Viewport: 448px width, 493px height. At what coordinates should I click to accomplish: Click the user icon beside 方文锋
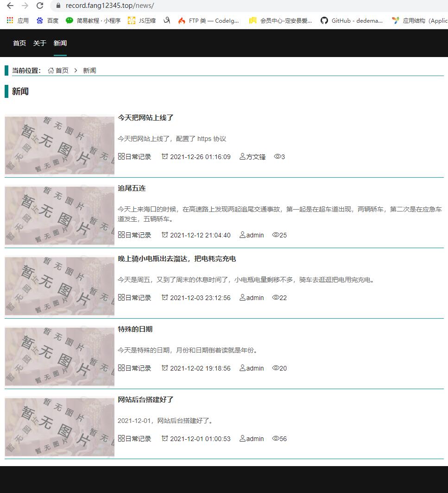(242, 156)
